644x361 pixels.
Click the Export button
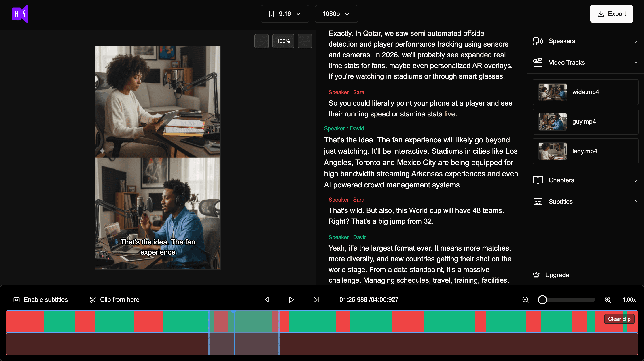(x=612, y=14)
